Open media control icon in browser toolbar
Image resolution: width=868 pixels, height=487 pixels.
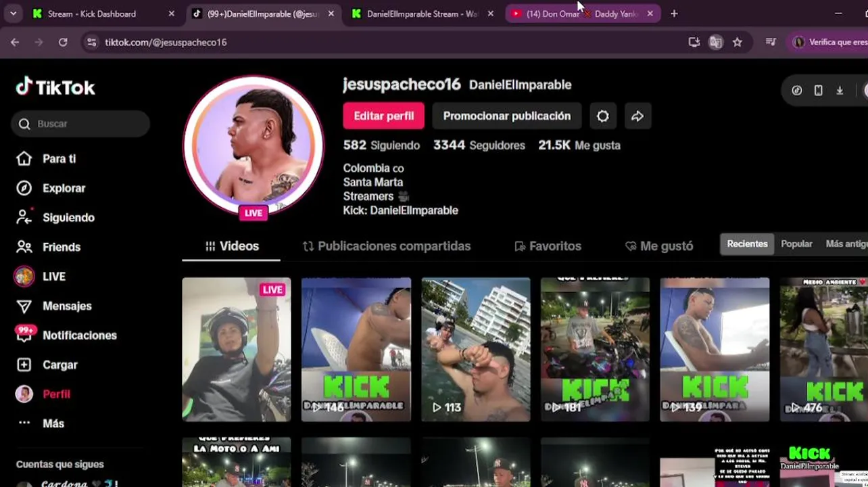(771, 42)
